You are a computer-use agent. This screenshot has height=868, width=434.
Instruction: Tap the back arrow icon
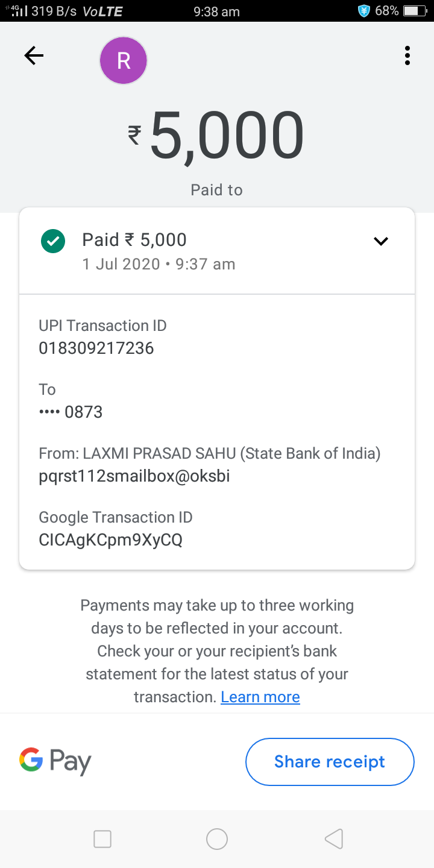(34, 56)
